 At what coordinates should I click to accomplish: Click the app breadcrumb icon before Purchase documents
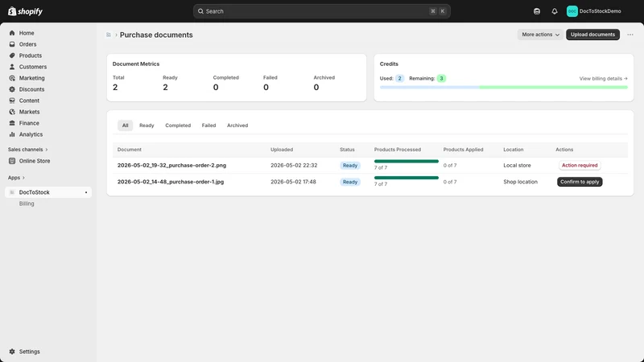pos(109,35)
